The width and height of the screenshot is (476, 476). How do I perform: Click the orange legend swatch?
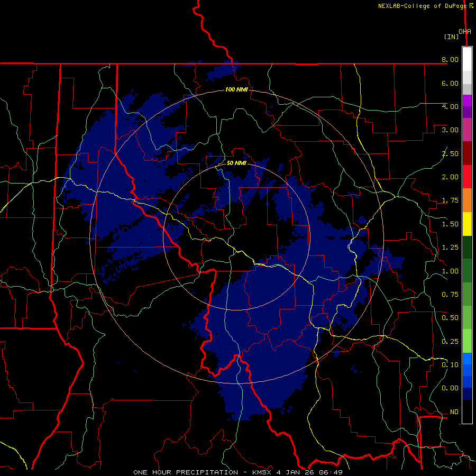pos(467,200)
